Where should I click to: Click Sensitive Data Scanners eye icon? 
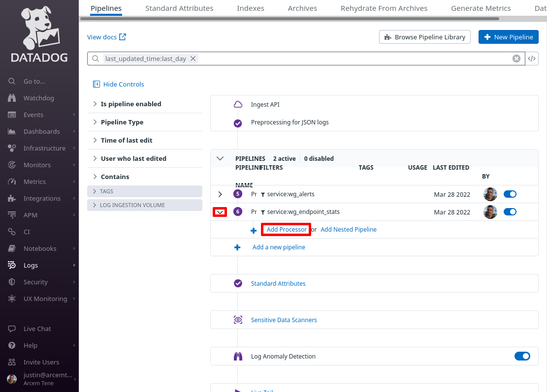point(238,320)
